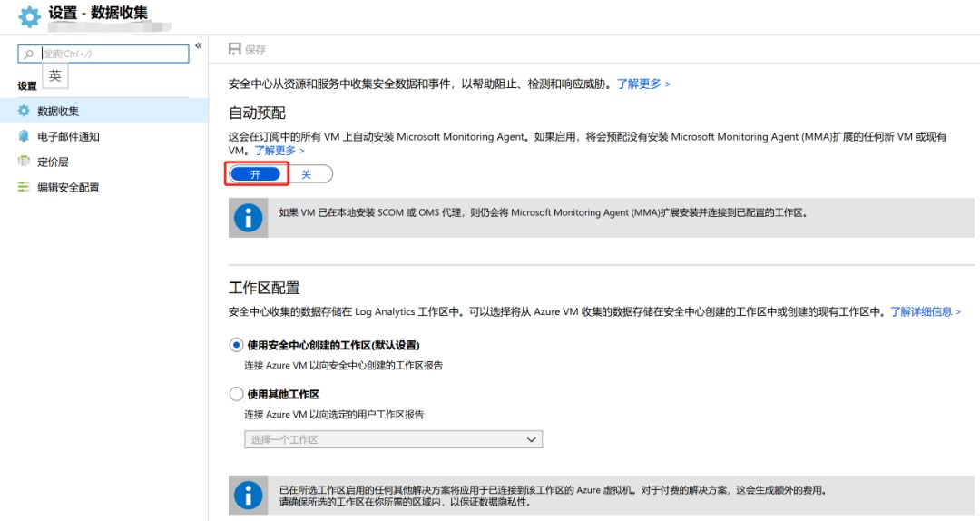
Task: Switch auto provisioning to 关 (Off)
Action: (x=307, y=174)
